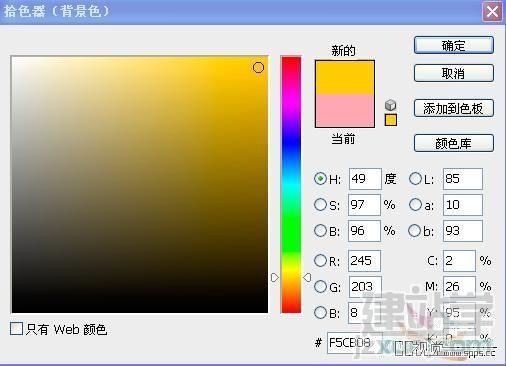The height and width of the screenshot is (366, 506).
Task: Select the S saturation radio button
Action: click(320, 205)
